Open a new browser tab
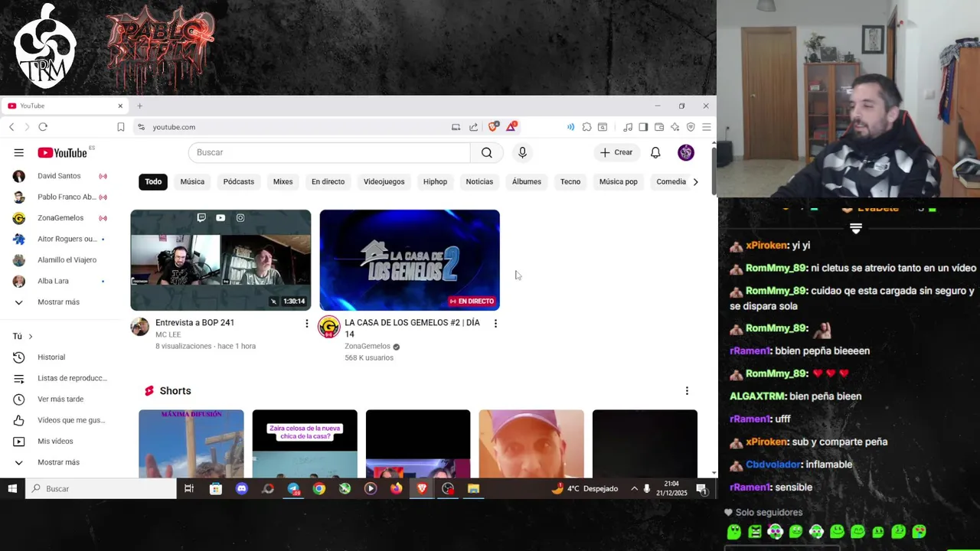This screenshot has height=551, width=980. [x=139, y=106]
